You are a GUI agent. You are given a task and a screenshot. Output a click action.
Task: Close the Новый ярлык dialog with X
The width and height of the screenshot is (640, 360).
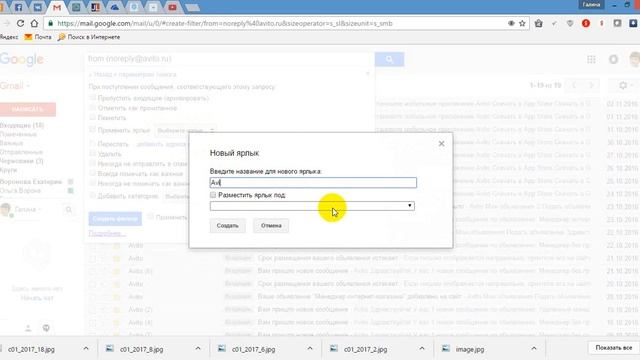[x=441, y=144]
